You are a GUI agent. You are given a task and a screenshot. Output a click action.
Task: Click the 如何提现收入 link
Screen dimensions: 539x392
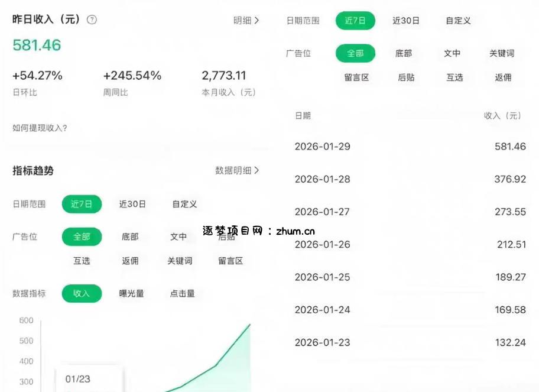pyautogui.click(x=37, y=127)
